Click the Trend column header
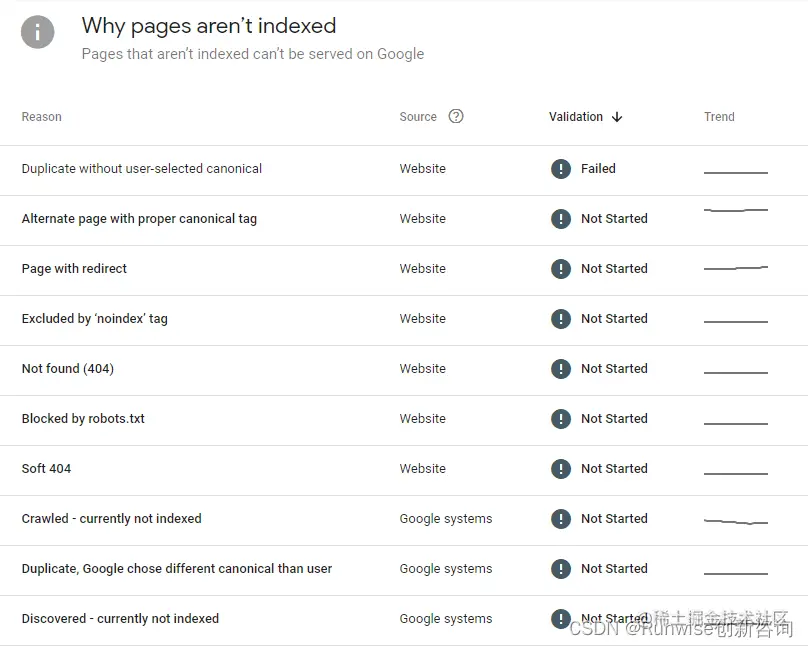Screen dimensions: 808x647 pos(719,117)
